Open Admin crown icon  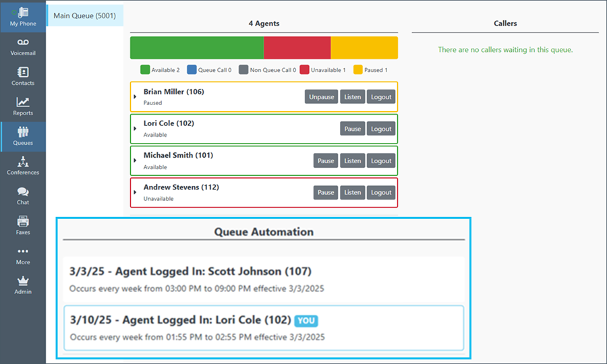pos(23,284)
